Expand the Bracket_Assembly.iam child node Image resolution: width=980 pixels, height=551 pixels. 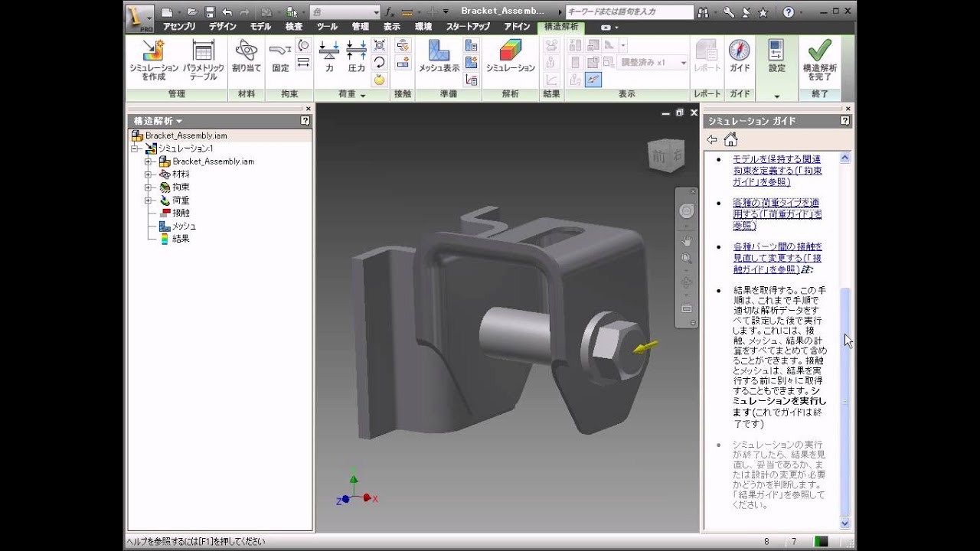coord(148,161)
